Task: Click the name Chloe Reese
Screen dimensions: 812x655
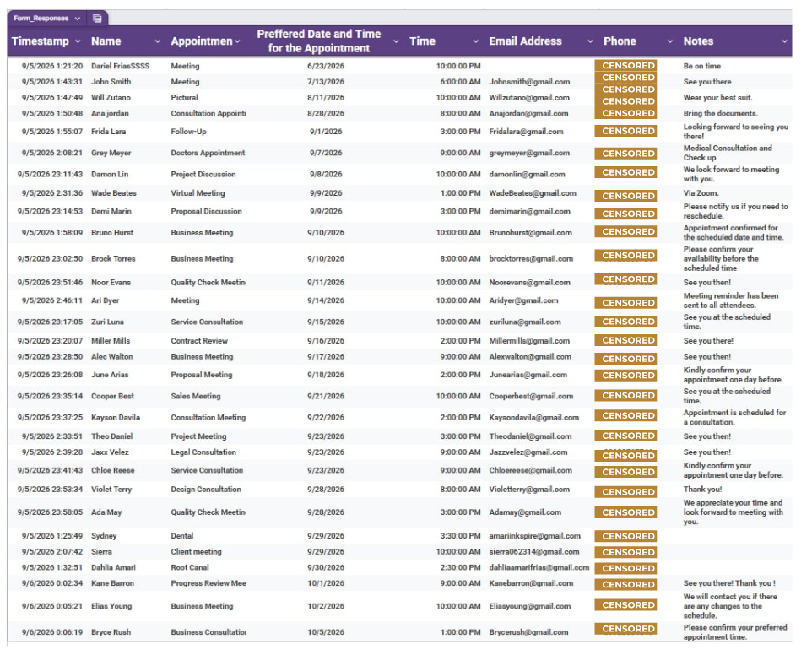Action: pos(113,471)
